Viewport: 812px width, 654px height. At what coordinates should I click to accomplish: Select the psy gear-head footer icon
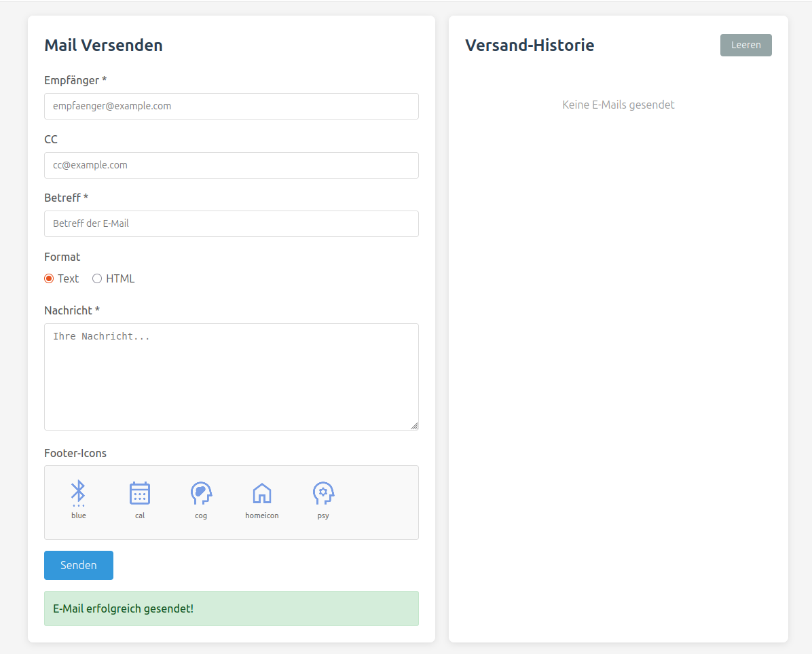click(323, 494)
